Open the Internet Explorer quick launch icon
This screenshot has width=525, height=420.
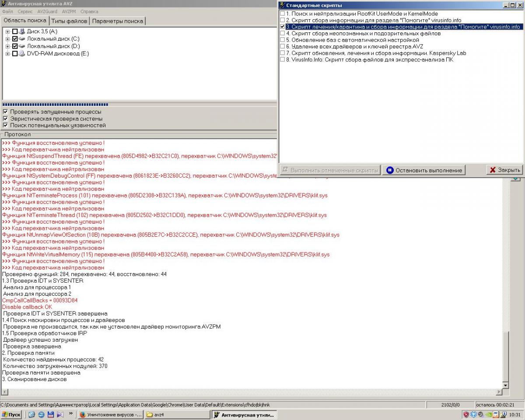[41, 414]
